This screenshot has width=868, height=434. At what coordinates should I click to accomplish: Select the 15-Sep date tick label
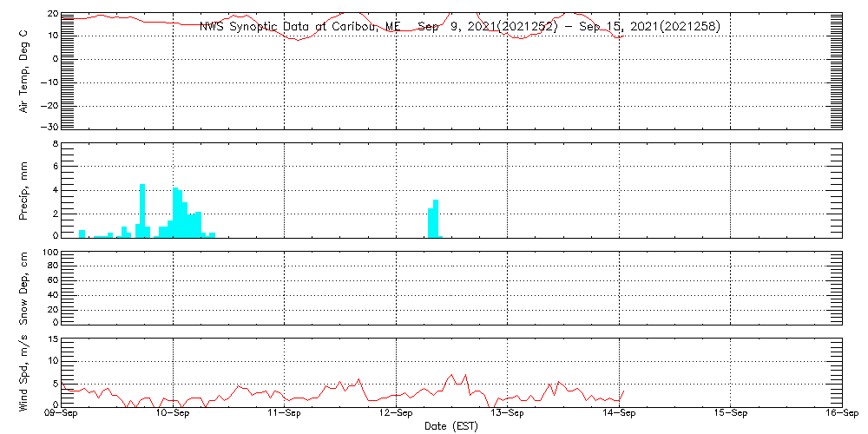tap(731, 414)
